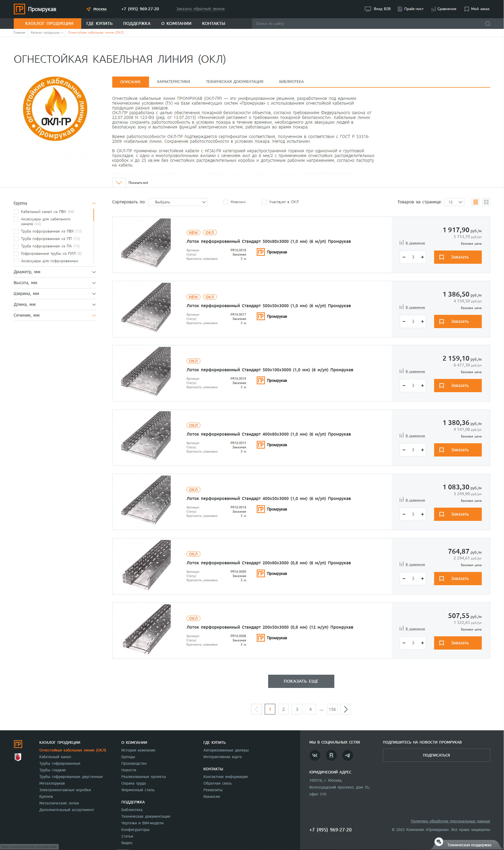Enable the Участвует в ОКЛ filter

[264, 202]
